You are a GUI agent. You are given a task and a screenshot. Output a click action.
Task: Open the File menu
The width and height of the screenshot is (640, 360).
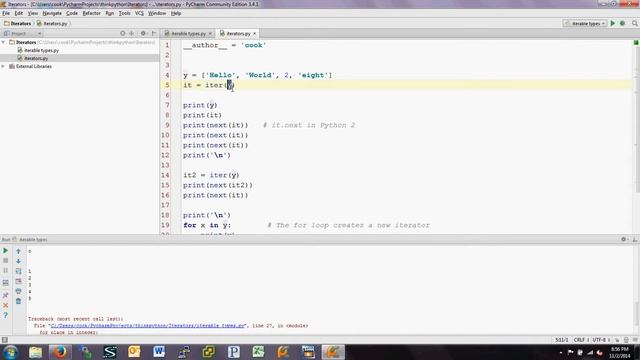[x=6, y=13]
